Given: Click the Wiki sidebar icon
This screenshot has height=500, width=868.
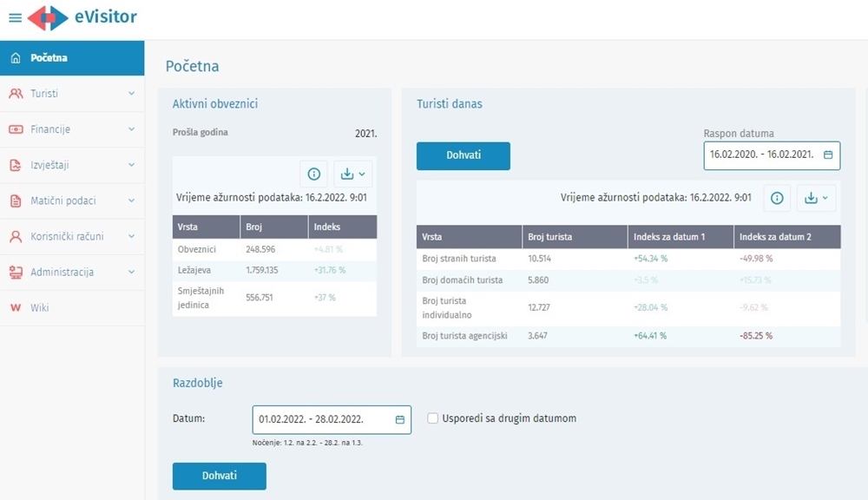Looking at the screenshot, I should (x=16, y=308).
